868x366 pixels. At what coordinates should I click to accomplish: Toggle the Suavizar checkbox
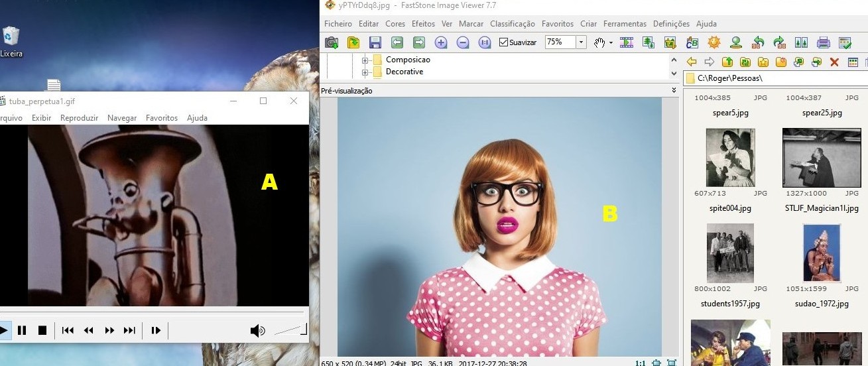tap(504, 42)
